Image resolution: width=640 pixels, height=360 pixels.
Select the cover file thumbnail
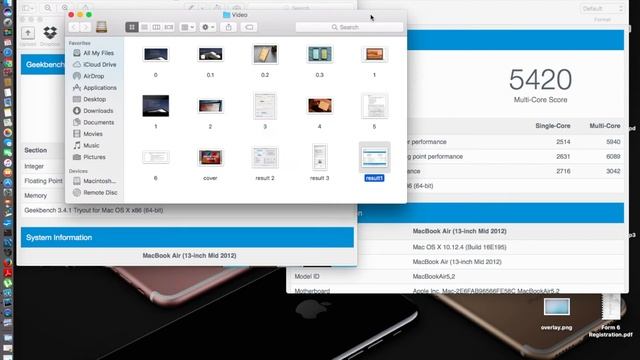point(210,157)
